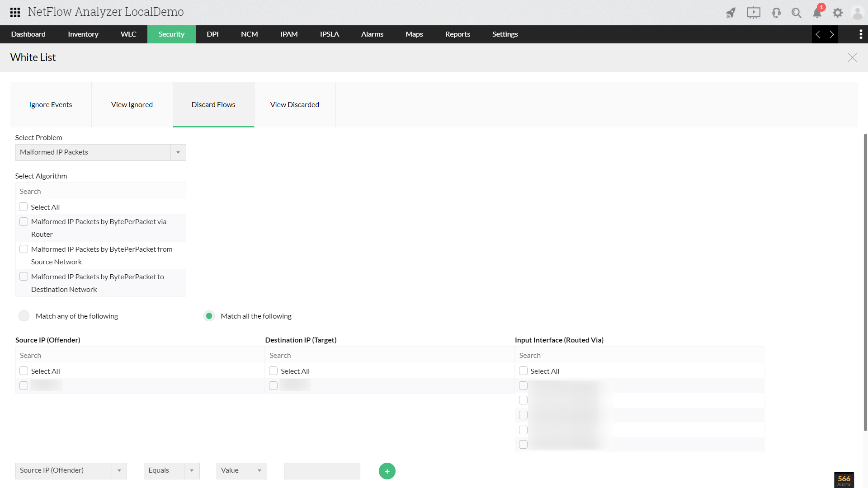Open the notifications bell icon
This screenshot has height=488, width=868.
pos(817,13)
